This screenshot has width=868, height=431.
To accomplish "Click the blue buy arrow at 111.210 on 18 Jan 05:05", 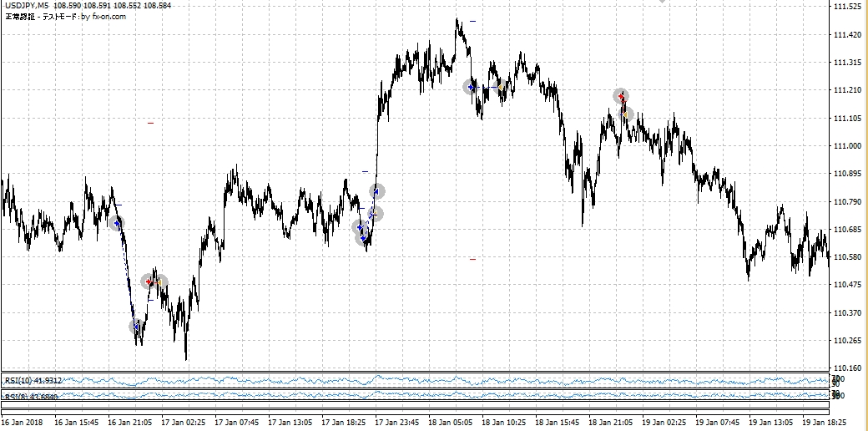I will click(471, 87).
